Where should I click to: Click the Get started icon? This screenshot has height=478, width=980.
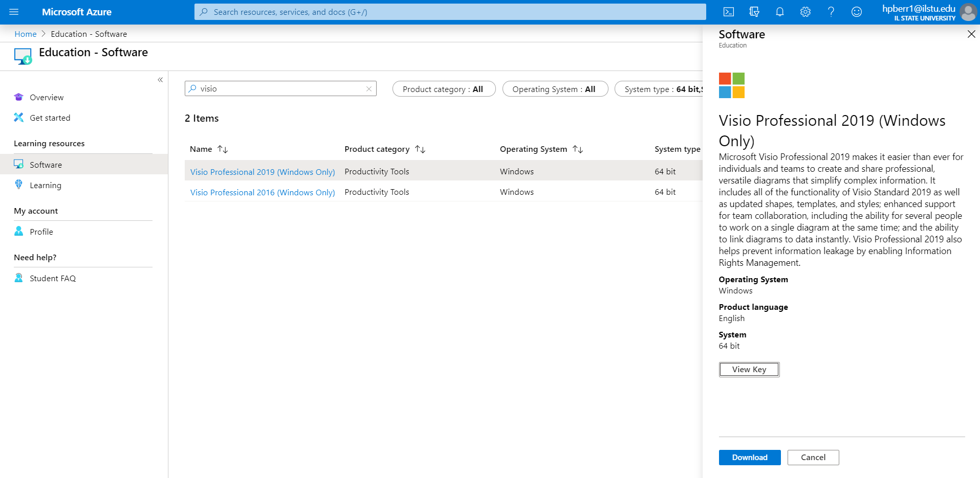point(19,118)
